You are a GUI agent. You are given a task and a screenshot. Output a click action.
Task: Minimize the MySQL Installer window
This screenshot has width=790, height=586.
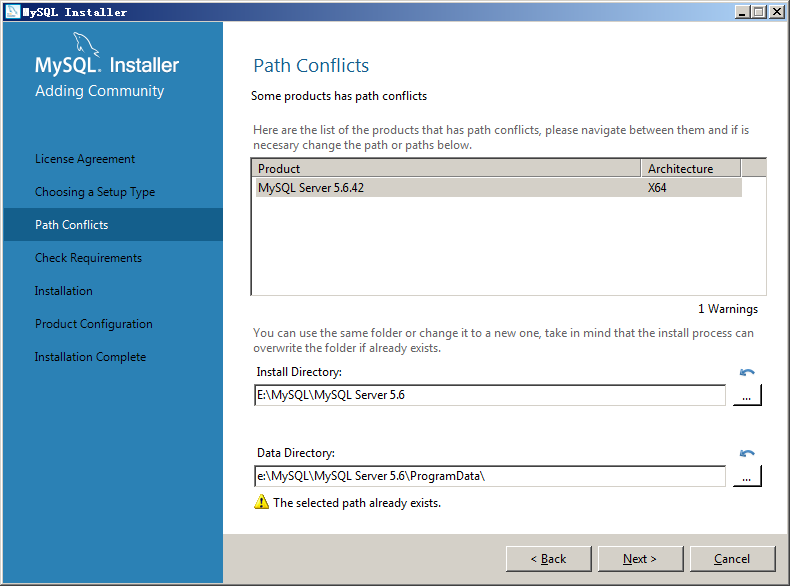[x=741, y=12]
